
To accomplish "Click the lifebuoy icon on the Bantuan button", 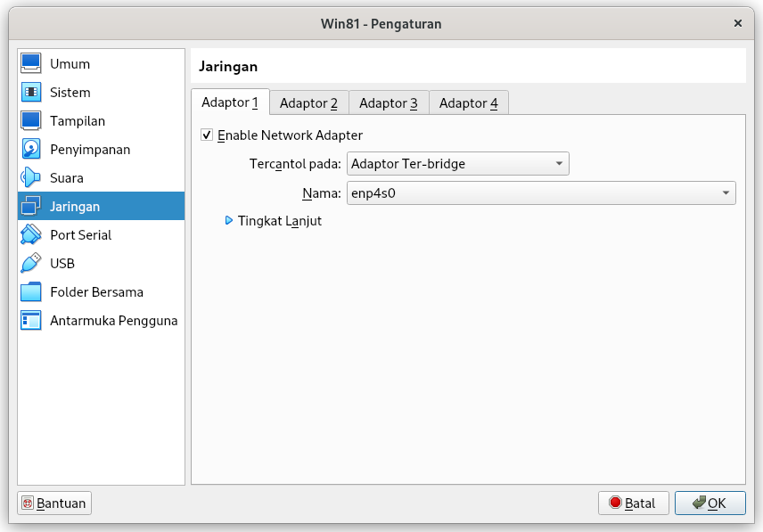I will 29,503.
